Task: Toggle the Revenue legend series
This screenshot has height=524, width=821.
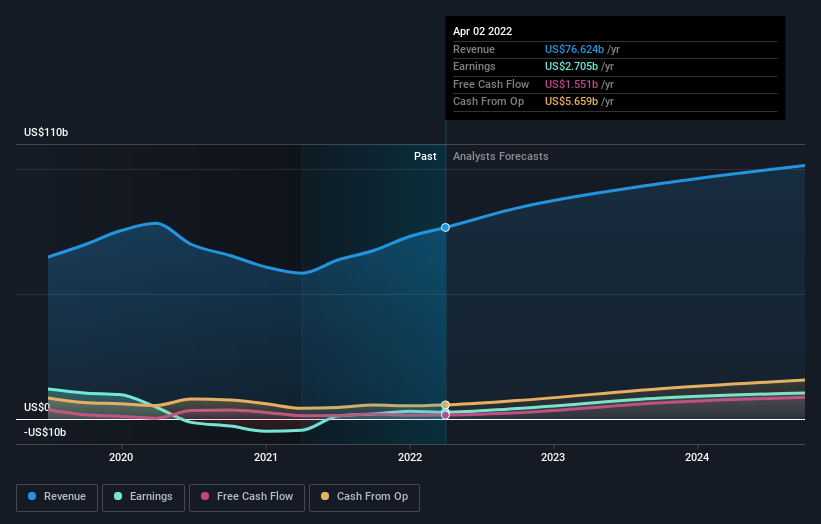Action: pos(57,497)
